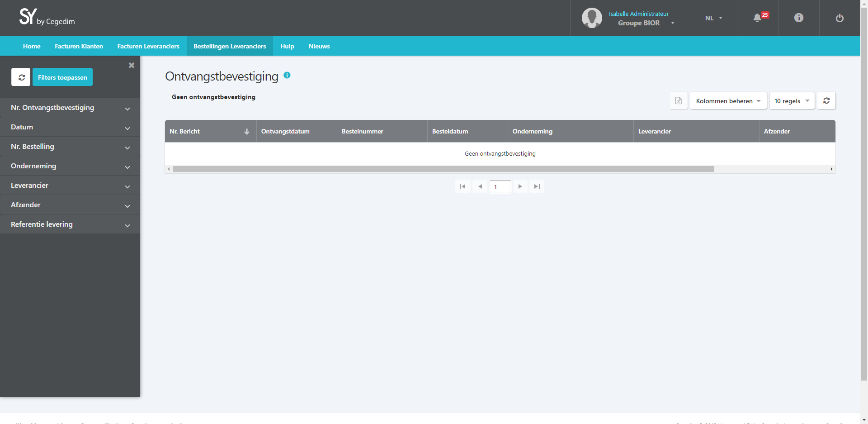Click horizontal table scrollbar thumb
Screen dimensions: 868x424
tap(443, 169)
